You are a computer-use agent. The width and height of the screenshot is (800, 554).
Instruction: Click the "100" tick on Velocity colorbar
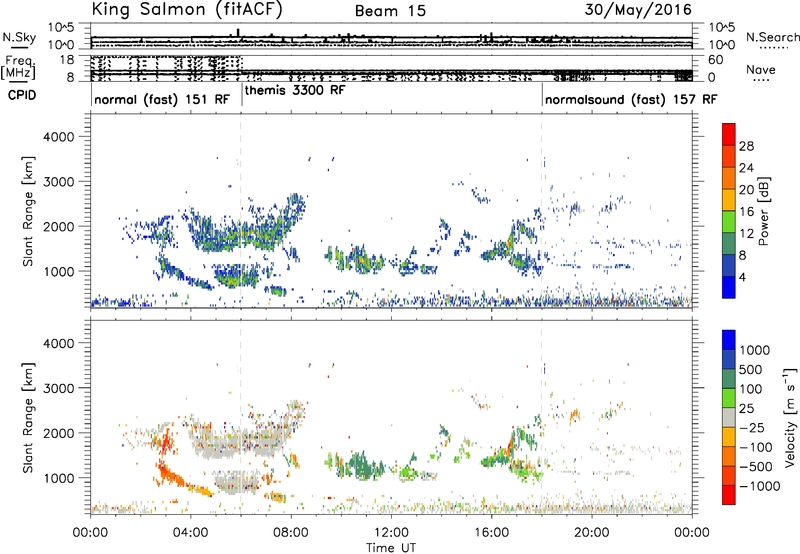(751, 389)
